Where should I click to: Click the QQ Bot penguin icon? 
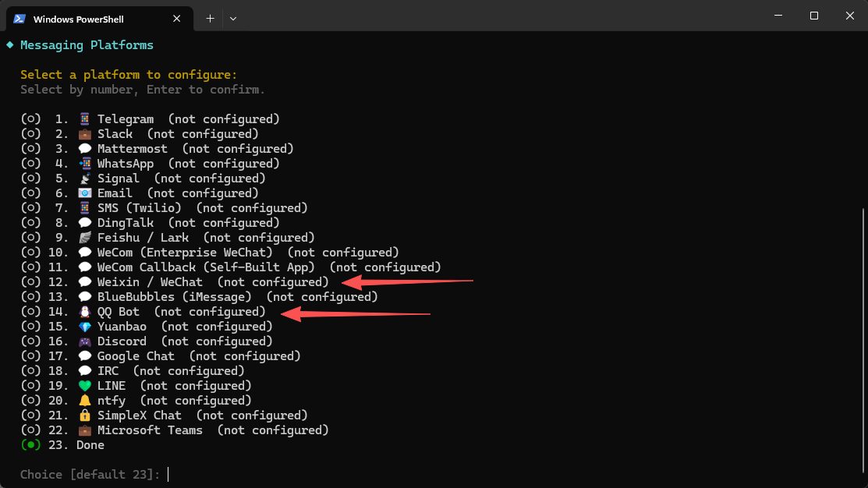[x=85, y=312]
